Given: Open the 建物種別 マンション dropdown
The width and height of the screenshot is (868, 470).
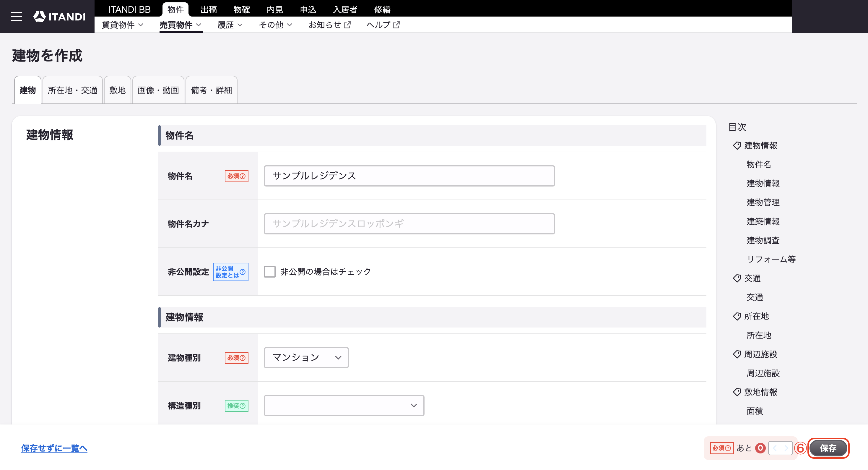Looking at the screenshot, I should click(306, 358).
